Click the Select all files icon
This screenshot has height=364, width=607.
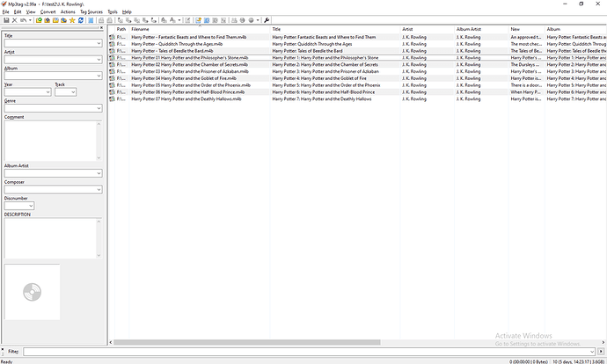91,20
